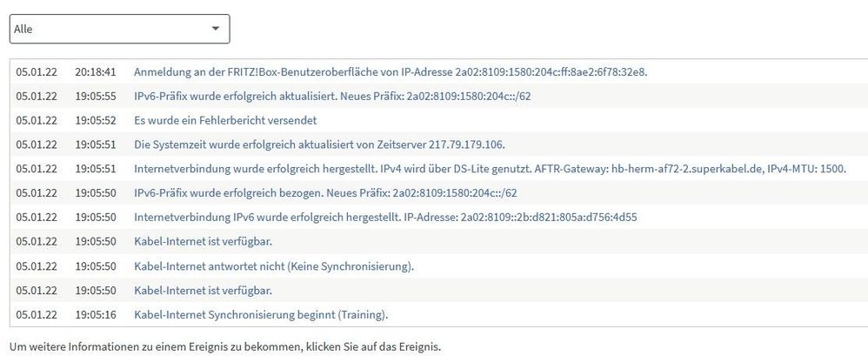Click the hint text about clicking an Ereignis
The height and width of the screenshot is (356, 868).
[x=225, y=346]
